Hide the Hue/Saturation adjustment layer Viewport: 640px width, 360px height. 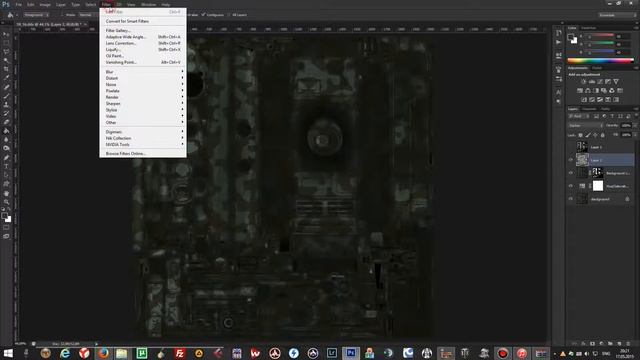[x=571, y=186]
